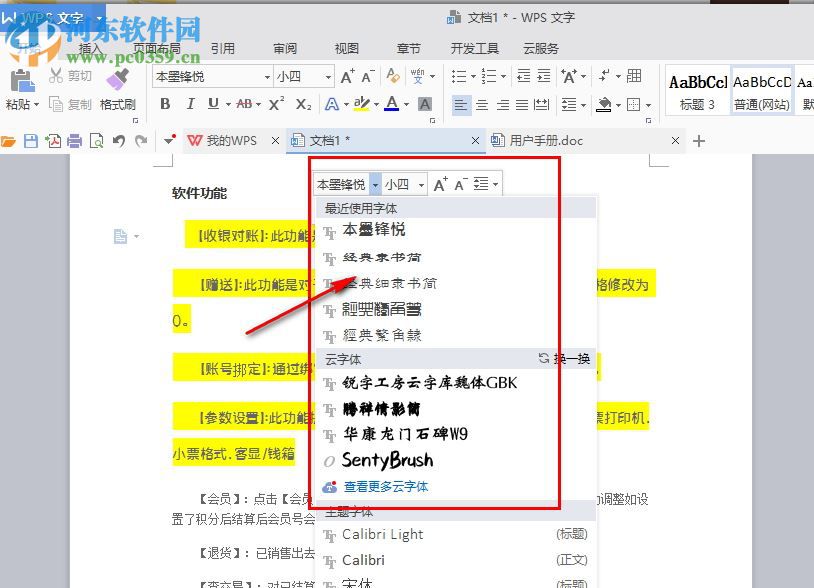Click the Paste icon
The image size is (814, 588).
(21, 80)
